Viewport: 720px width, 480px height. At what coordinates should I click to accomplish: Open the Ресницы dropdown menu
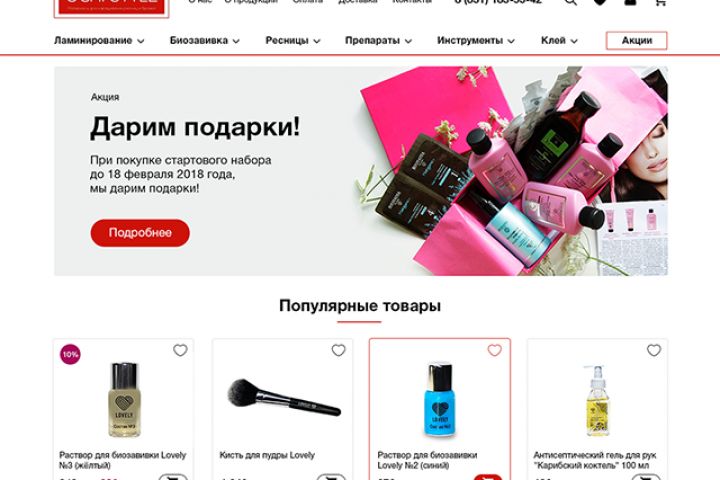(x=292, y=40)
